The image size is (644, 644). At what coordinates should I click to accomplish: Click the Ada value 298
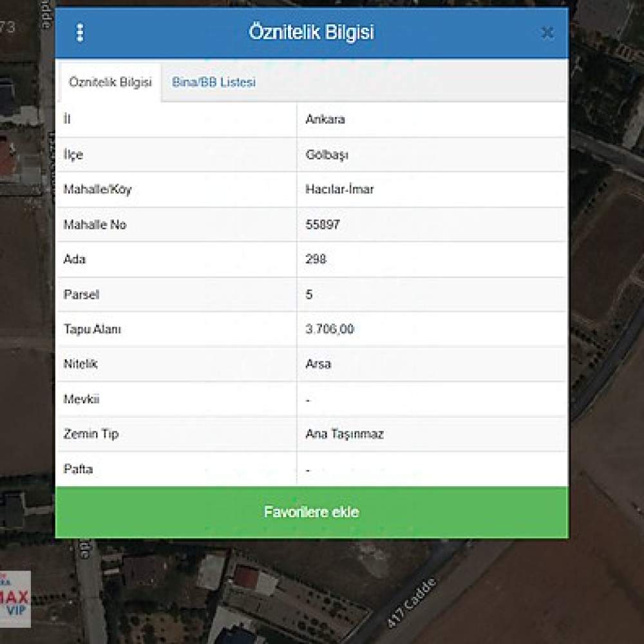coord(316,259)
